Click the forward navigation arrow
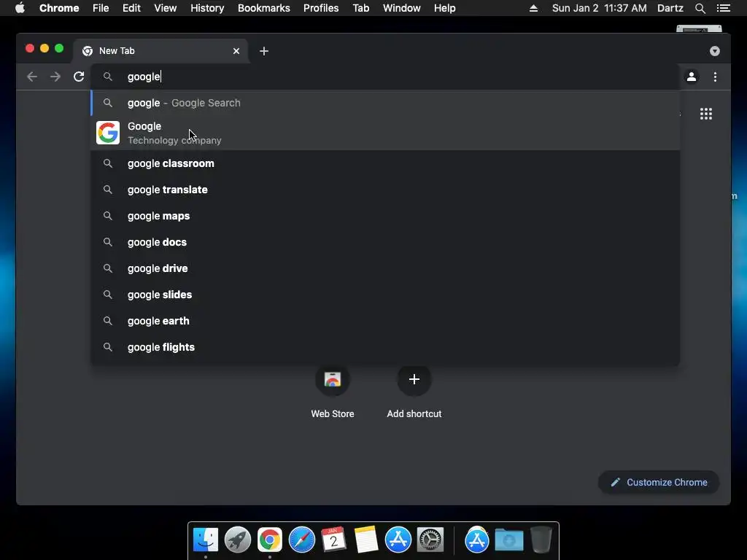Viewport: 747px width, 560px height. tap(55, 77)
